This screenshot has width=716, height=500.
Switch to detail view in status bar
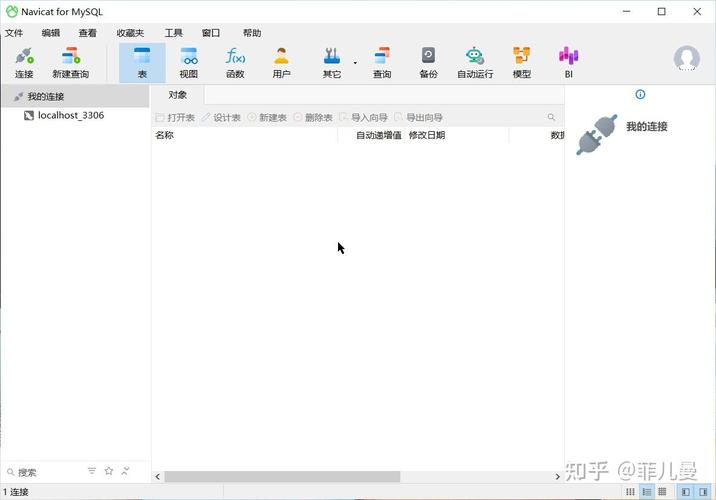[647, 492]
